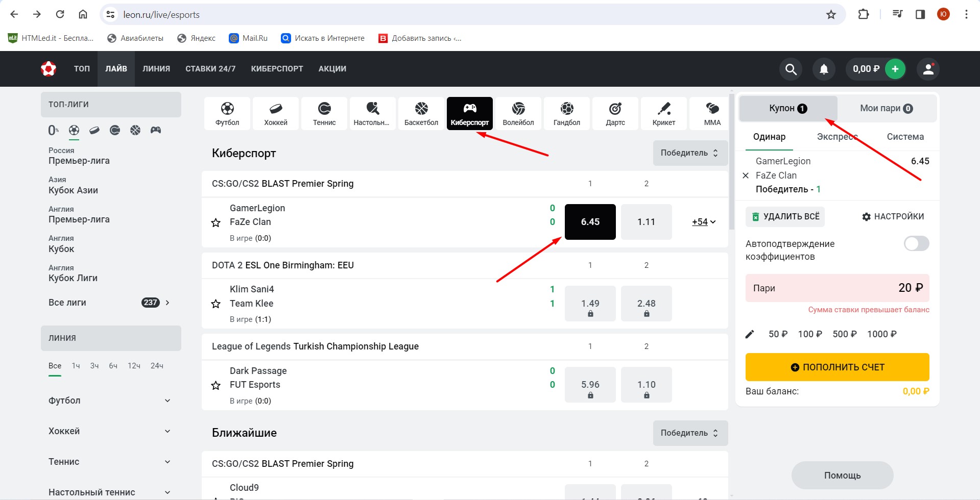Open the user profile icon
This screenshot has height=500, width=980.
coord(928,69)
